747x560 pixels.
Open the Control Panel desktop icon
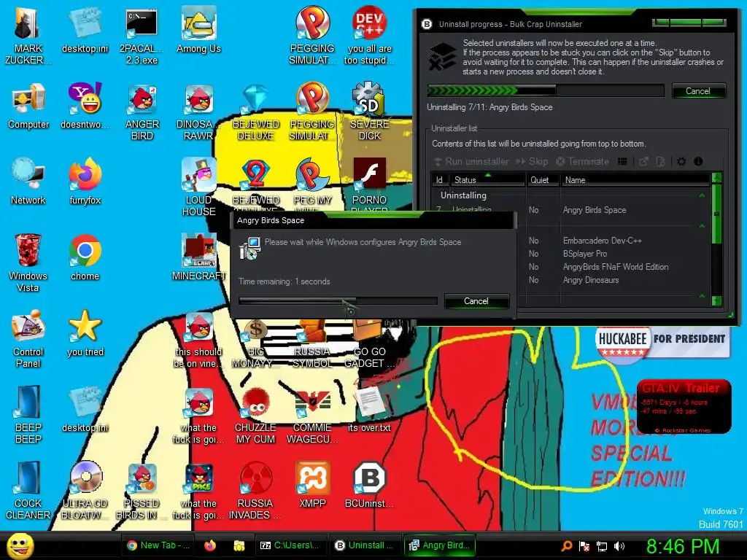coord(28,338)
